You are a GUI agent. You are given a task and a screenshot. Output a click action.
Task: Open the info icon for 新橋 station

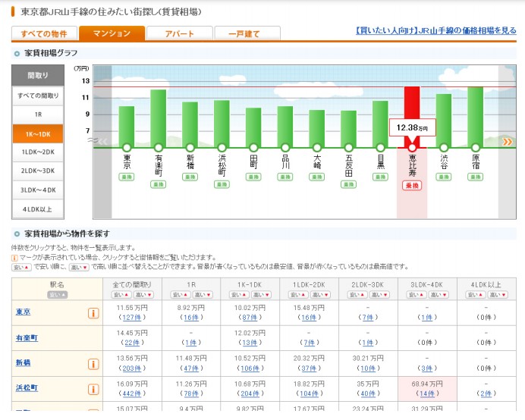94,364
